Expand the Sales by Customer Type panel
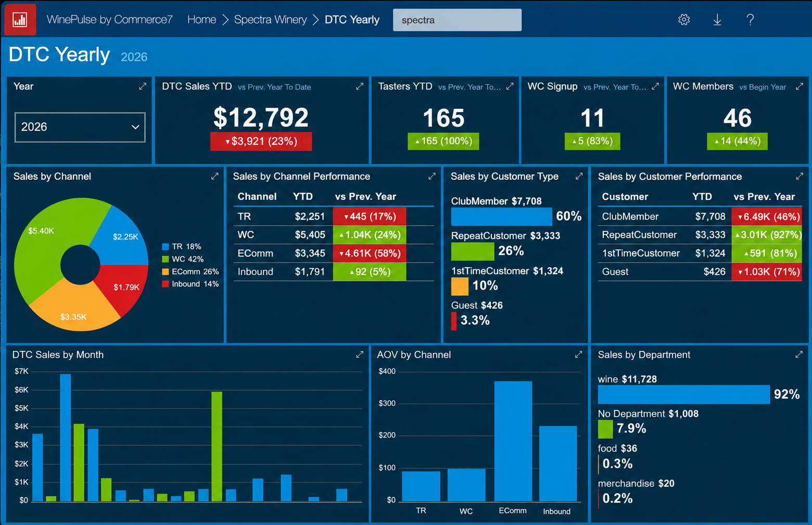This screenshot has height=525, width=812. (x=579, y=177)
